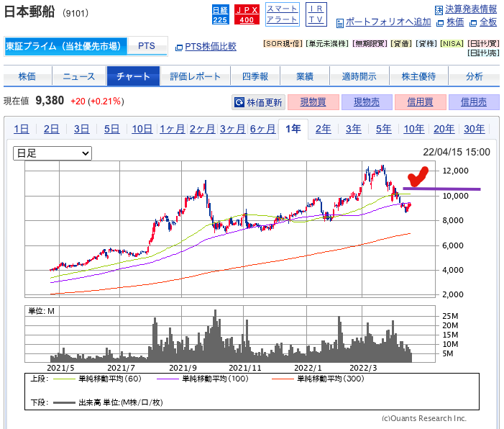Open the 分析 tab

click(474, 76)
